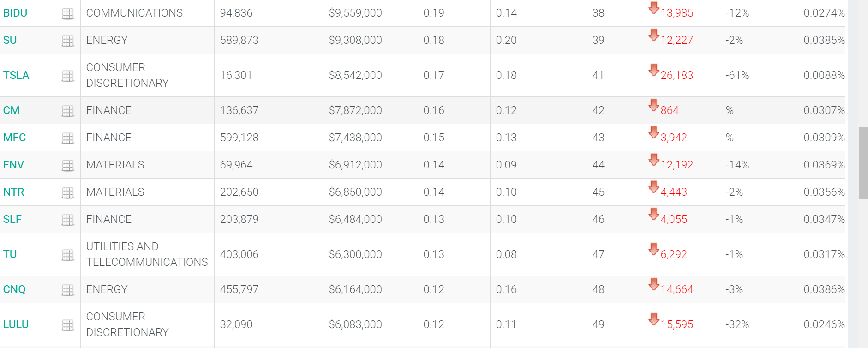Open the grid icon for FNV
This screenshot has height=348, width=868.
pyautogui.click(x=68, y=166)
